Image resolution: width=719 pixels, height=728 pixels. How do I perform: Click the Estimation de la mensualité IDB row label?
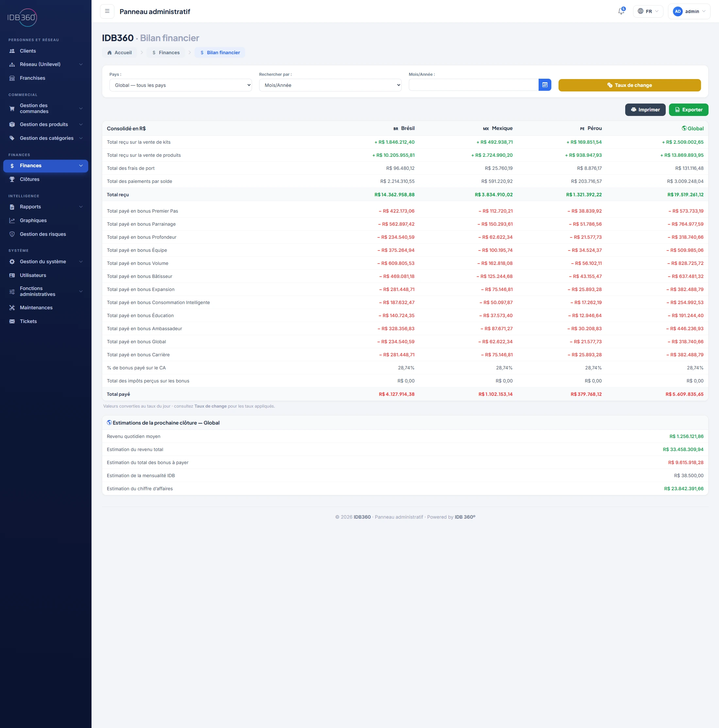click(141, 476)
